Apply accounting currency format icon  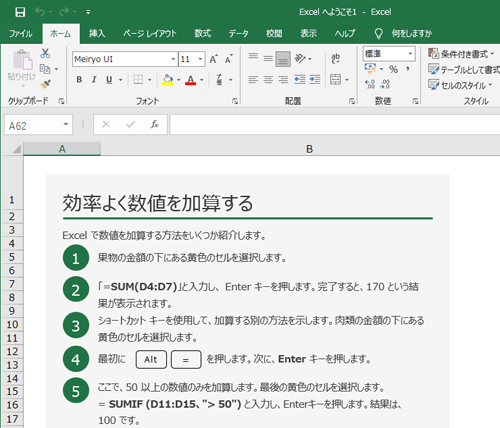tap(370, 69)
